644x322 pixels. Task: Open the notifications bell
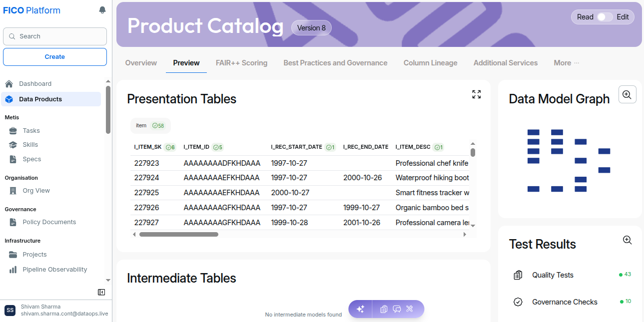click(102, 10)
